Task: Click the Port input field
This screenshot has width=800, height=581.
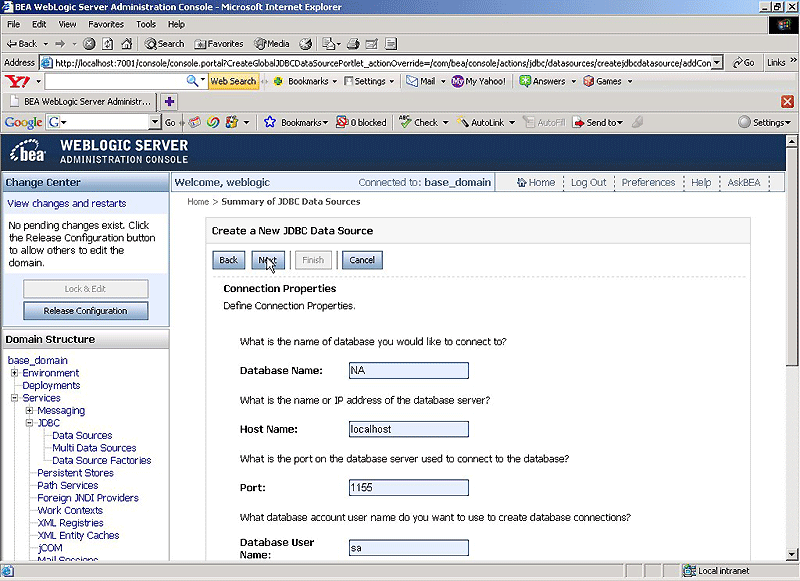Action: 408,488
